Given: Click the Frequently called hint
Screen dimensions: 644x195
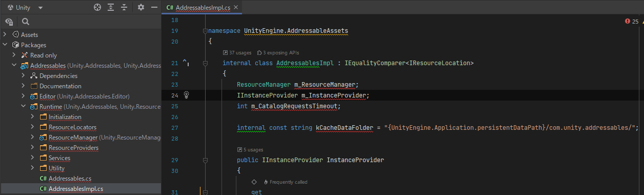Looking at the screenshot, I should pos(285,182).
